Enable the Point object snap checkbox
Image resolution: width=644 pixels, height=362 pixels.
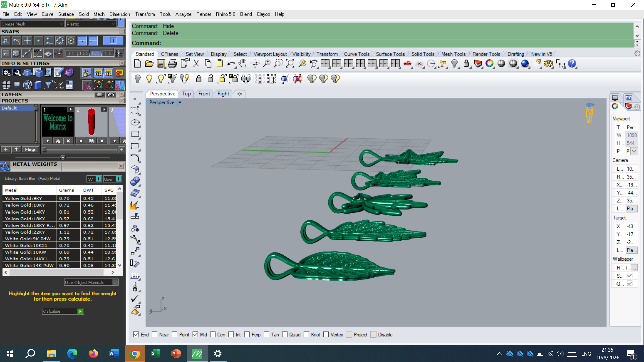click(174, 335)
